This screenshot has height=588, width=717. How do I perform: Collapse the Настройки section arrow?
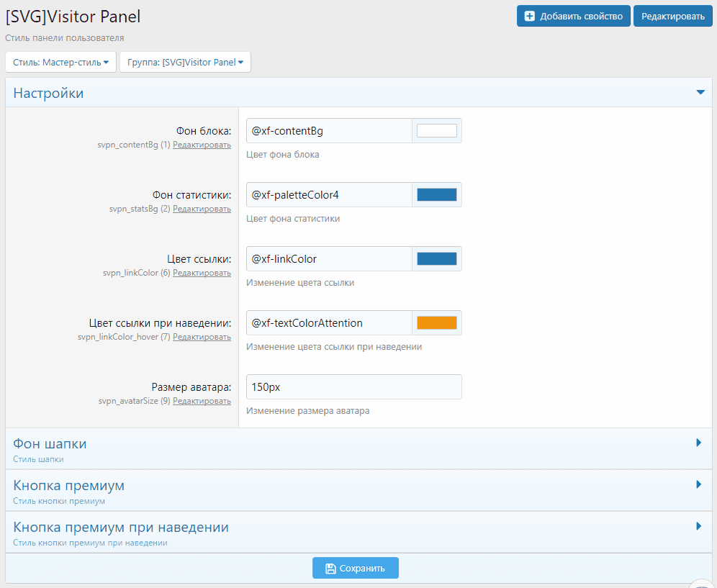pos(700,93)
